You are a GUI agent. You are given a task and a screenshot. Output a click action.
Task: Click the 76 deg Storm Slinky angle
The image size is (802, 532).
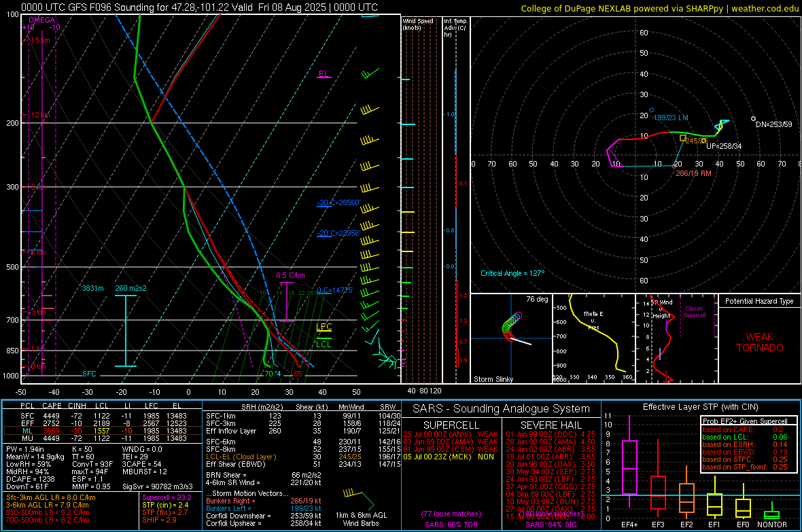[x=537, y=299]
